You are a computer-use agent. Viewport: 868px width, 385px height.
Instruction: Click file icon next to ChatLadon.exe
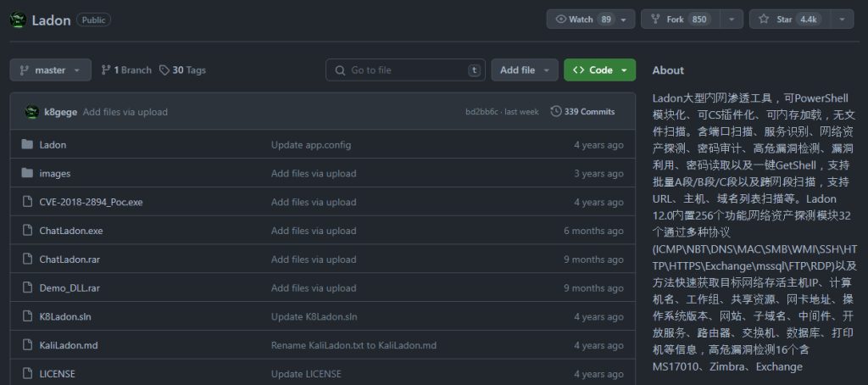tap(27, 231)
